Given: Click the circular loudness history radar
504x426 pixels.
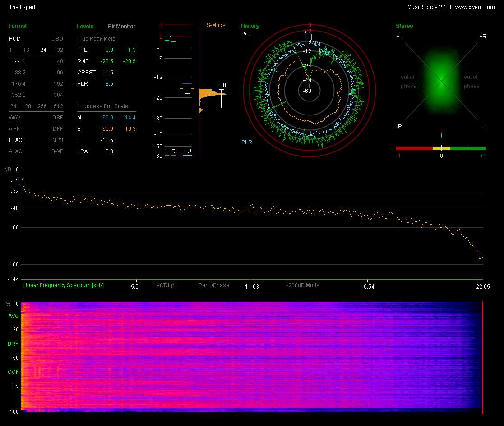Looking at the screenshot, I should point(310,91).
